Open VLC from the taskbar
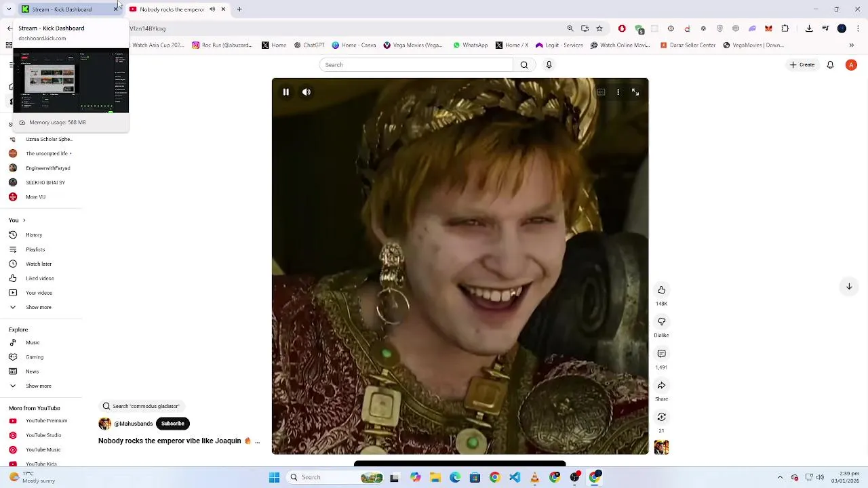Viewport: 868px width, 488px height. pyautogui.click(x=535, y=477)
